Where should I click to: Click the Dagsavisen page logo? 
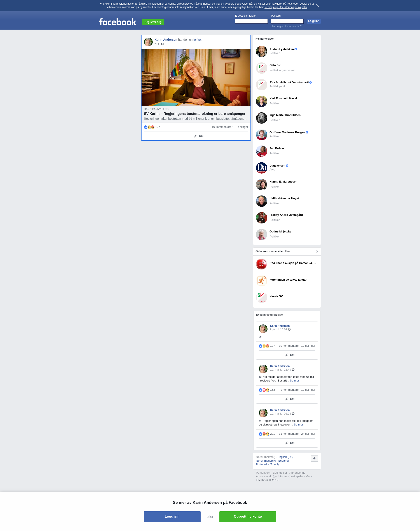(x=261, y=168)
